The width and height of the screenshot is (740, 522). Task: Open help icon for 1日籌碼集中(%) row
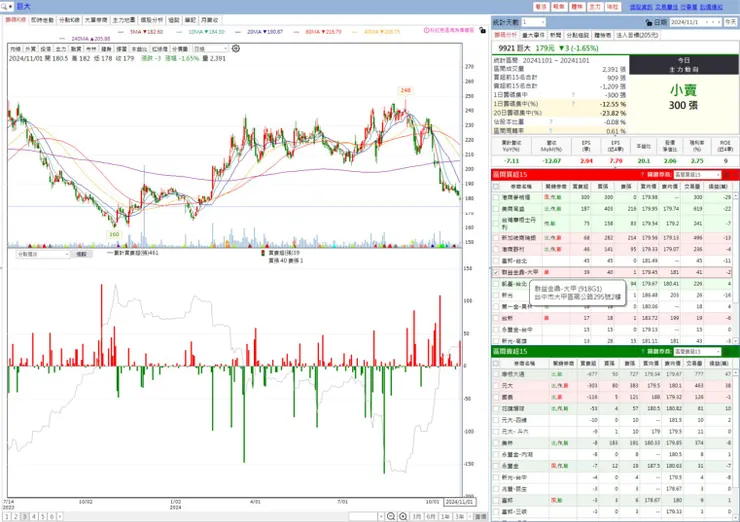click(573, 104)
